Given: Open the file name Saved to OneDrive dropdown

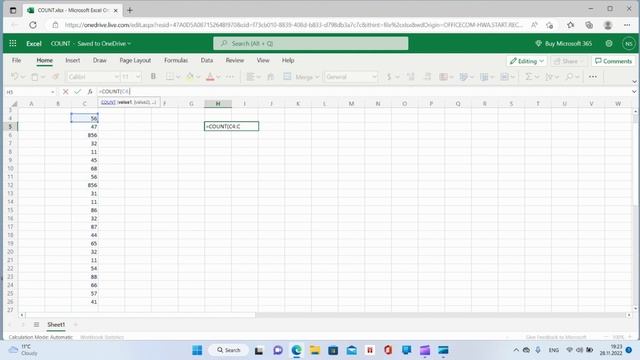Looking at the screenshot, I should [104, 43].
